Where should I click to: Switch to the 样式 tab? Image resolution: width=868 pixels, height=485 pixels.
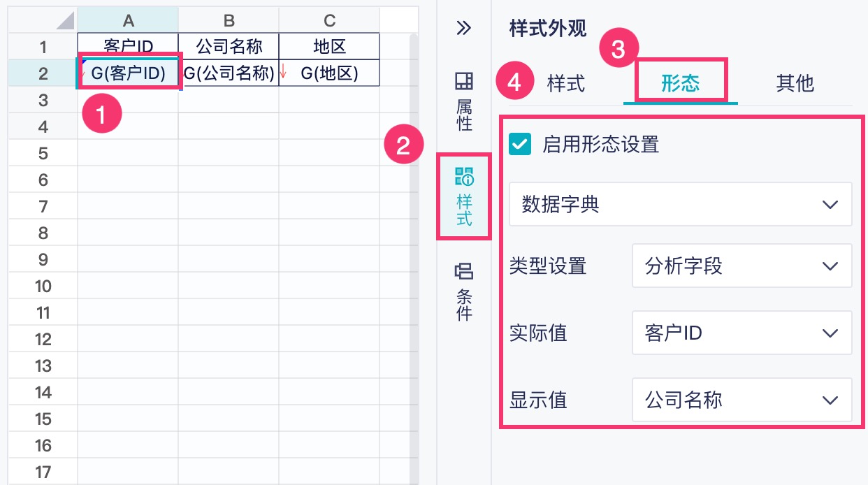tap(566, 83)
